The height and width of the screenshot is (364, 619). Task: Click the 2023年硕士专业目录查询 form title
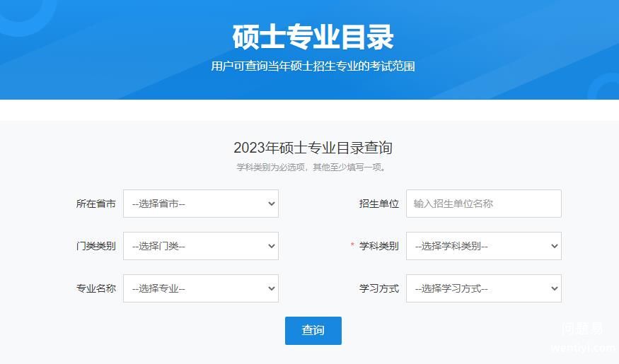pyautogui.click(x=313, y=148)
